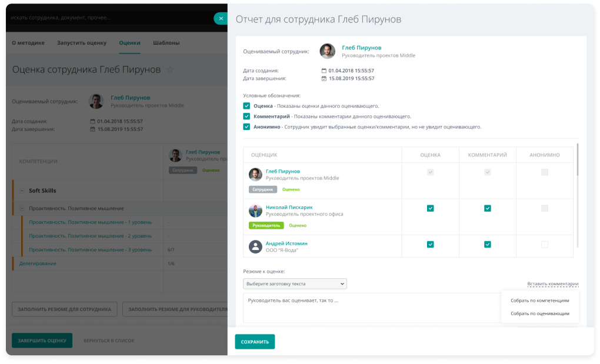600x364 pixels.
Task: Open Андрей Истомин profile link
Action: pyautogui.click(x=286, y=243)
